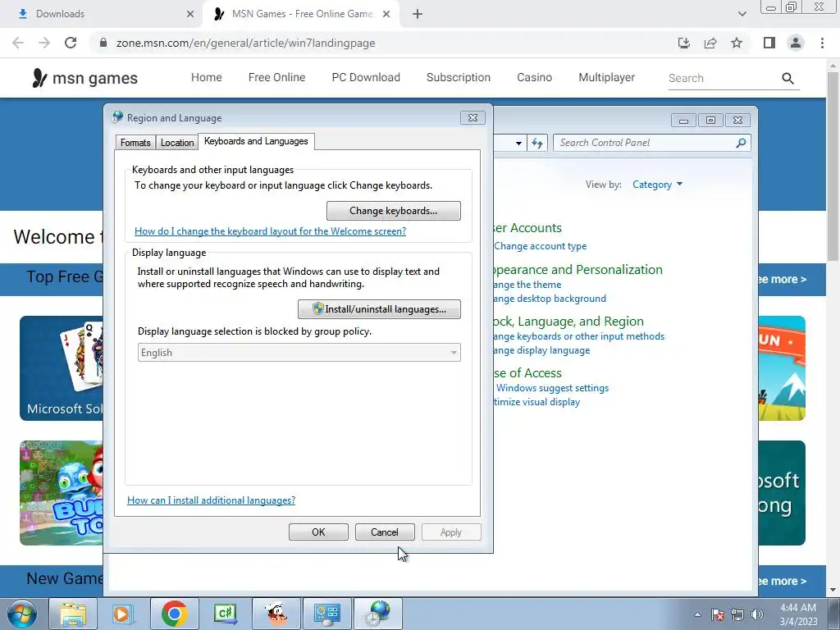Click the Change account type link
This screenshot has height=630, width=840.
pyautogui.click(x=540, y=246)
